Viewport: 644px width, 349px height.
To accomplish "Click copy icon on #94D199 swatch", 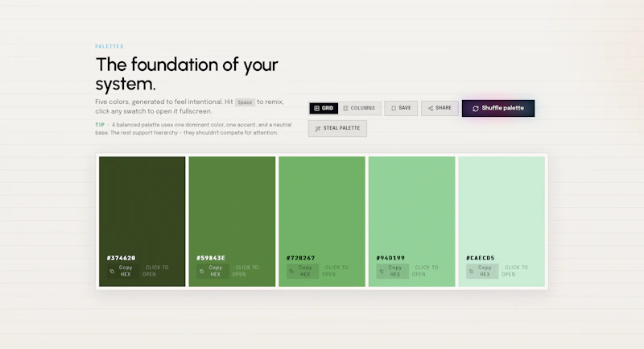I will click(x=382, y=272).
